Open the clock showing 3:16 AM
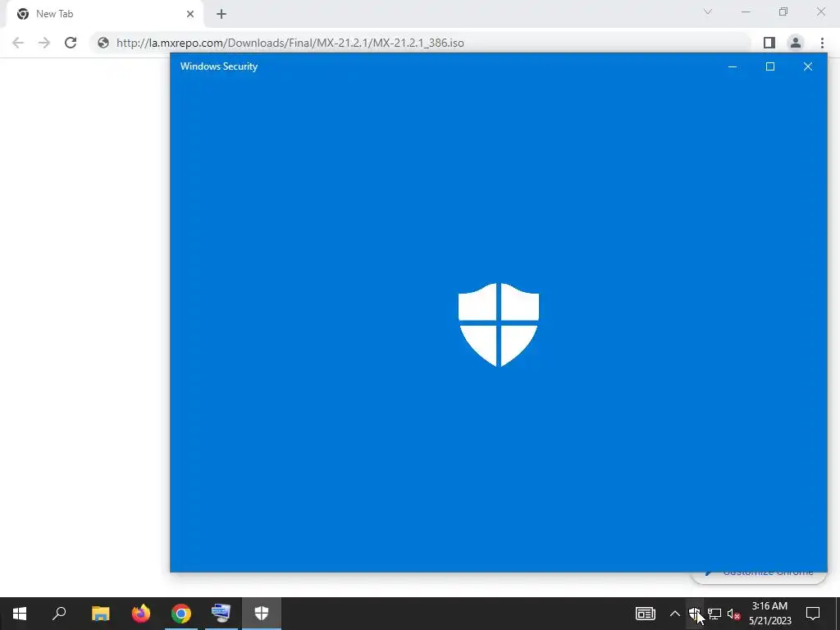This screenshot has height=630, width=840. click(769, 614)
